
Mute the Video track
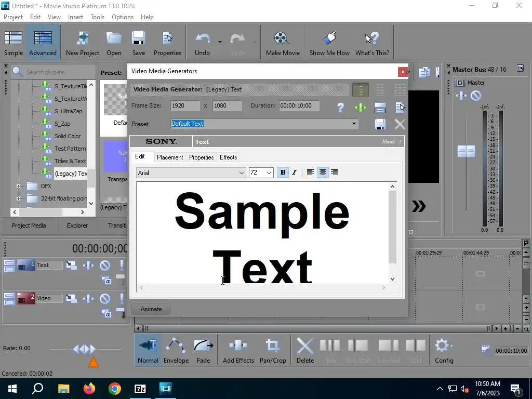105,299
